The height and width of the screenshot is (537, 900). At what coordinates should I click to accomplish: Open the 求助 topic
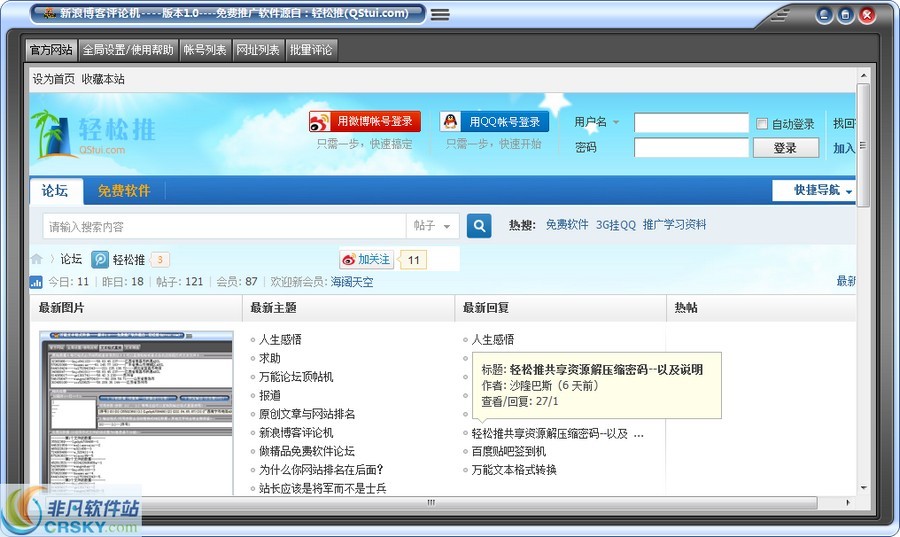(270, 358)
